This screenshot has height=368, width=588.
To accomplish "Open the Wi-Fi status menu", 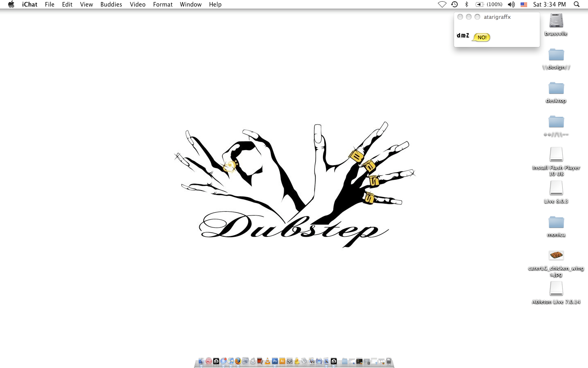I will [x=442, y=4].
